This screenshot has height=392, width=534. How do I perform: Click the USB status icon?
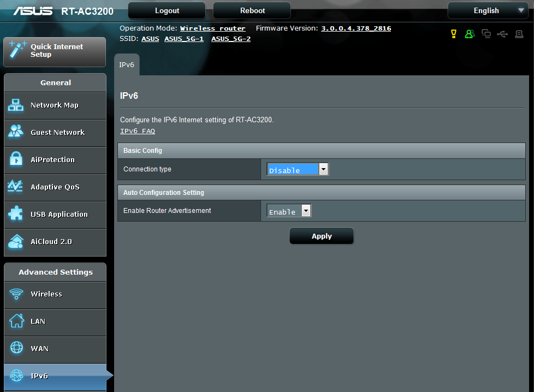tap(502, 34)
